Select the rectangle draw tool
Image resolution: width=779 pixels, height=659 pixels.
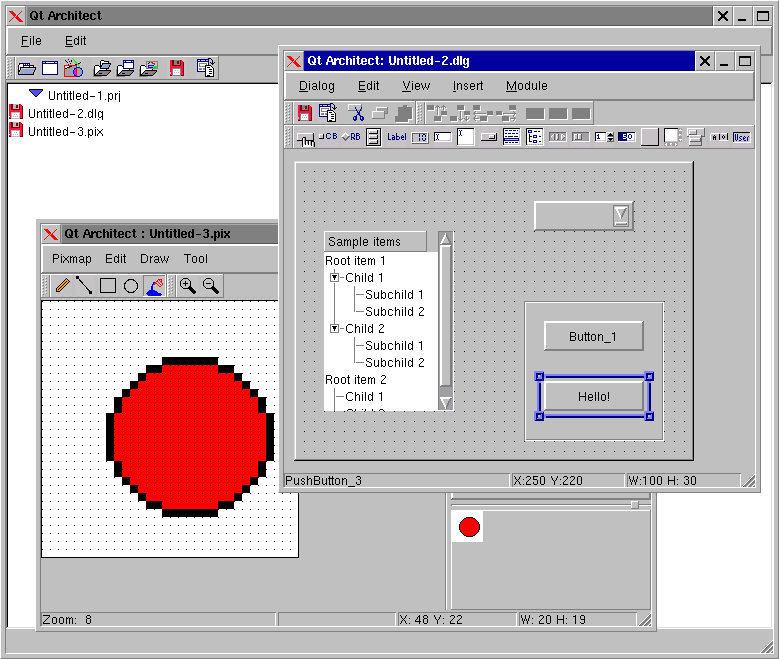[108, 286]
